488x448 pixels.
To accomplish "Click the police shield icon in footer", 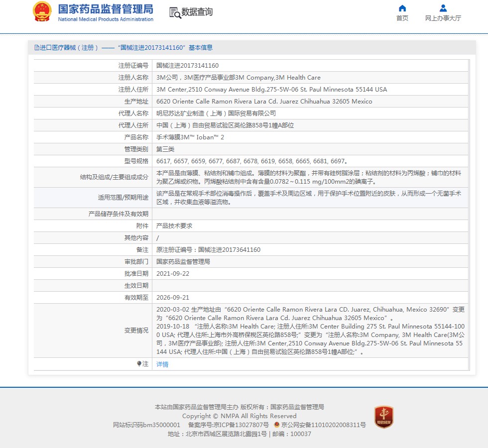I will [x=276, y=425].
